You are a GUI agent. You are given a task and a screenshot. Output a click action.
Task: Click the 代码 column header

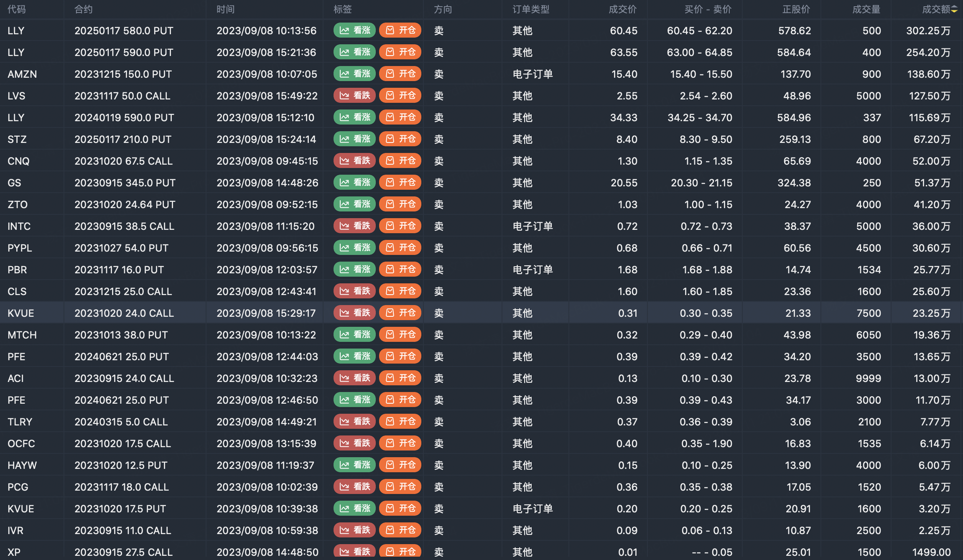[x=17, y=10]
